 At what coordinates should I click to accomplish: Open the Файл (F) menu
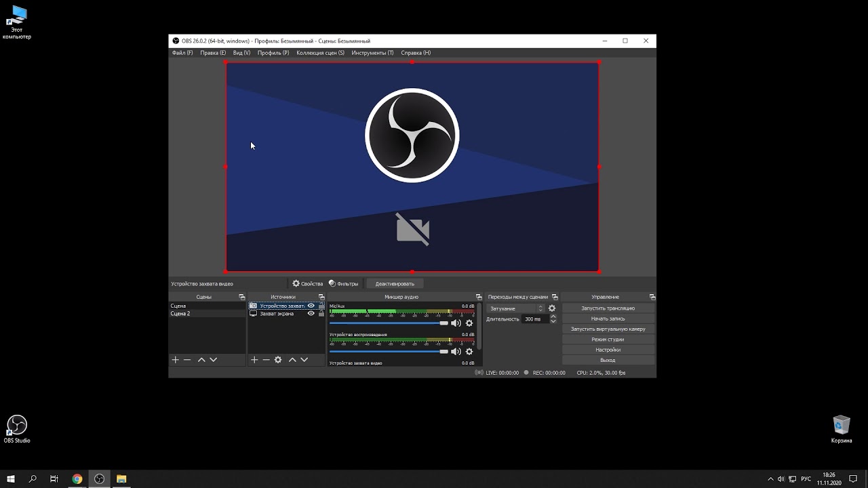coord(182,53)
